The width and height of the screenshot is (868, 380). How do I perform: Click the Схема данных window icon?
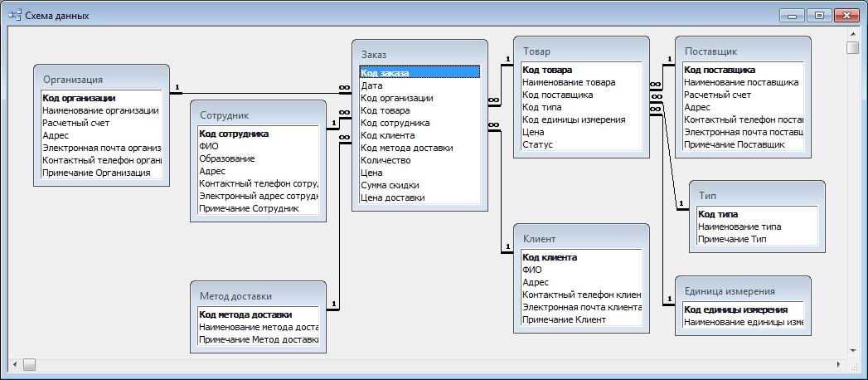[x=15, y=15]
